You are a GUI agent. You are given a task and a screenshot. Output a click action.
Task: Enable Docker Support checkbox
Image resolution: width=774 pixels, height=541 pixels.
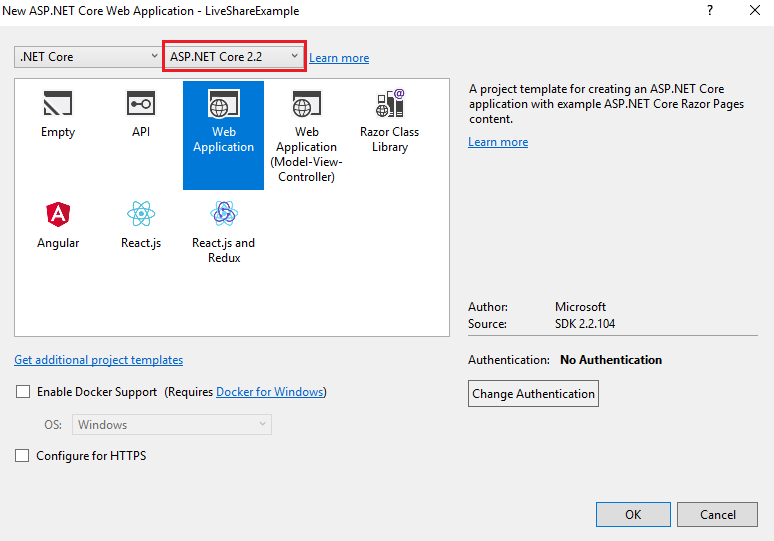[23, 392]
